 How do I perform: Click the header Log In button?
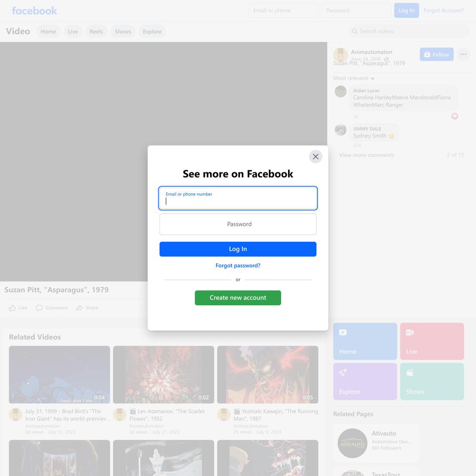pyautogui.click(x=407, y=10)
